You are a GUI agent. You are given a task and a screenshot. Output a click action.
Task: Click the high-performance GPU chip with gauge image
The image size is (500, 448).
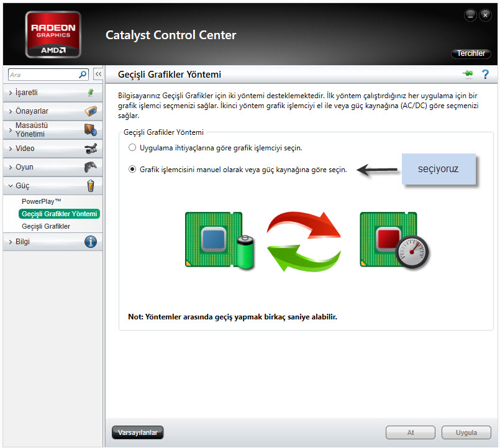[x=394, y=240]
